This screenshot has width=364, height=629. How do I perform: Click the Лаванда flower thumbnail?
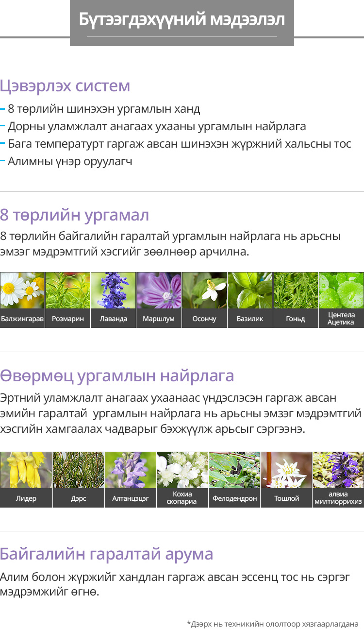[113, 290]
